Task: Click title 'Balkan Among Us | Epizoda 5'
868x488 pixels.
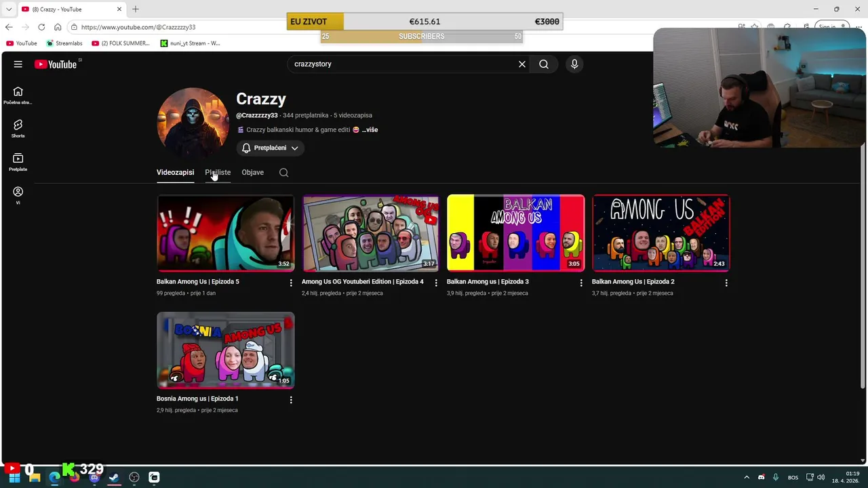Action: tap(198, 281)
